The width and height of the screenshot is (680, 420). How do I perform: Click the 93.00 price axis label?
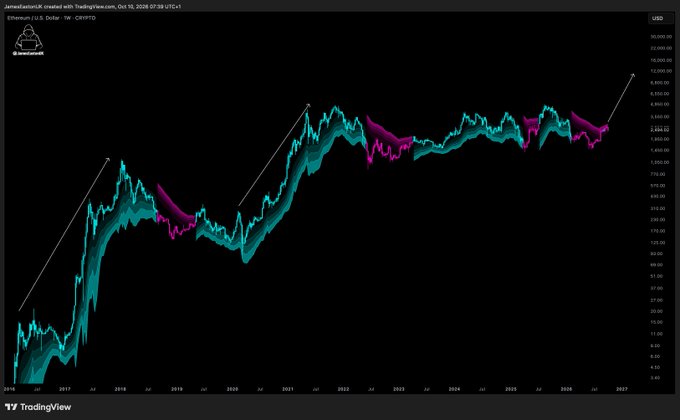[657, 253]
